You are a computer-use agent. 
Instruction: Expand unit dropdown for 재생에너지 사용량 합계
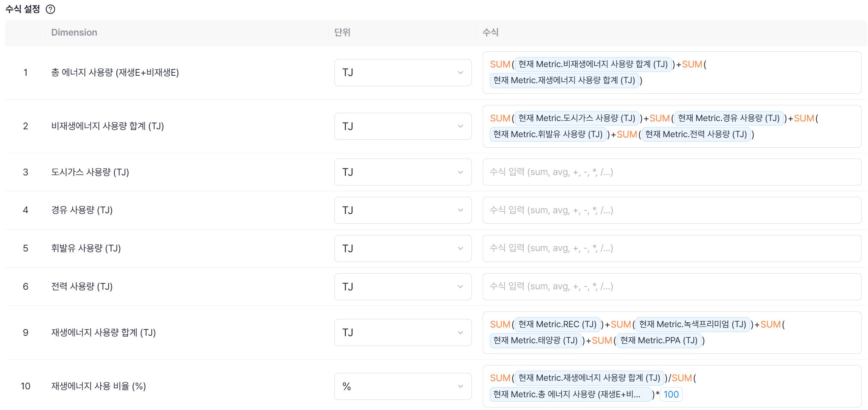coord(403,332)
